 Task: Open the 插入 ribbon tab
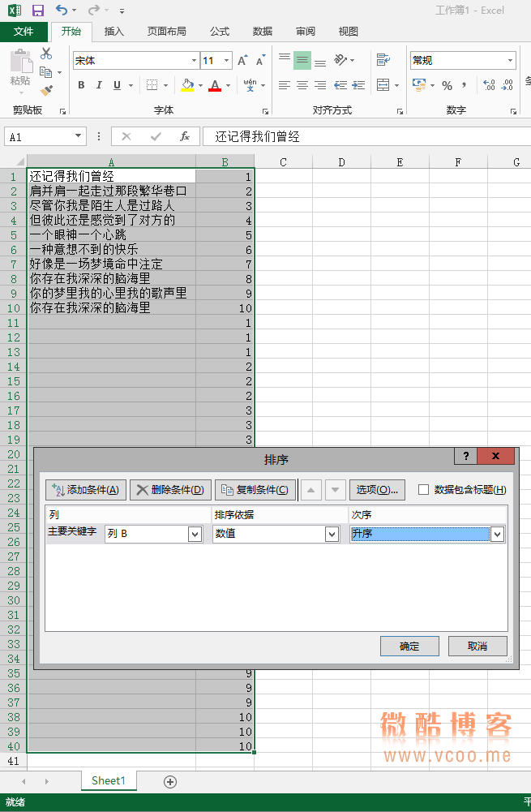[114, 32]
